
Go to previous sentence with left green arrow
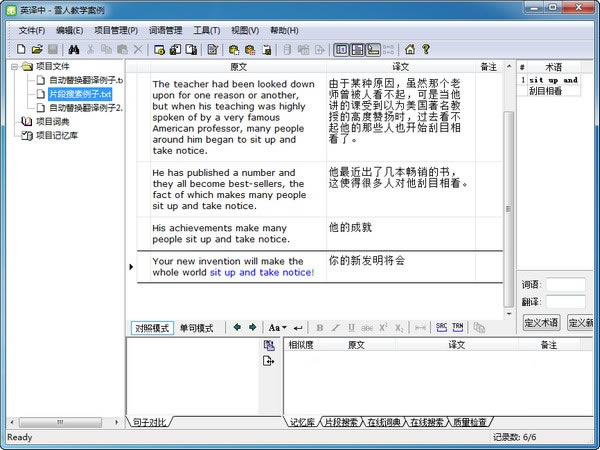click(x=236, y=327)
